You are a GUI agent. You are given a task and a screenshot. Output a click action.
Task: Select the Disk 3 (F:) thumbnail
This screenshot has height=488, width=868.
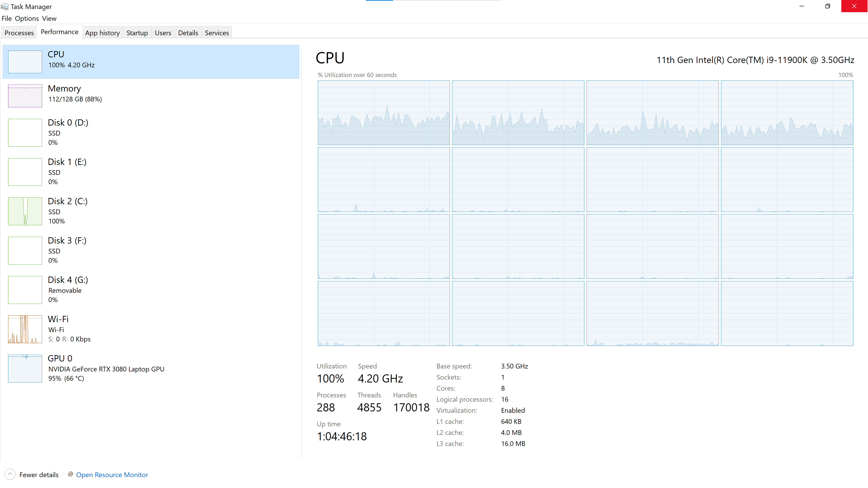25,251
